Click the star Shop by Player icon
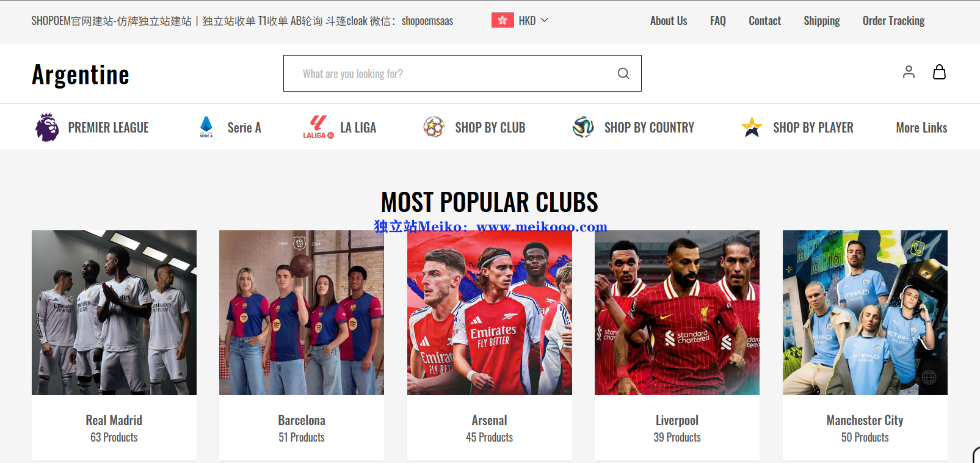 [x=752, y=127]
